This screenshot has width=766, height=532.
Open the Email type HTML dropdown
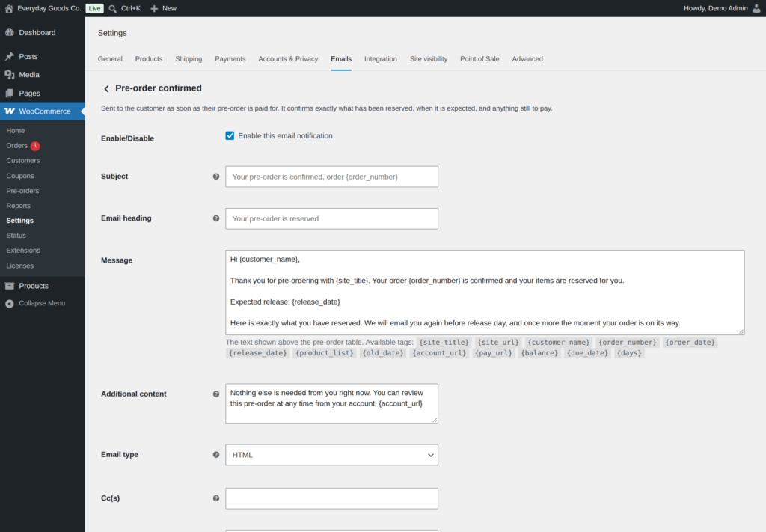coord(331,455)
